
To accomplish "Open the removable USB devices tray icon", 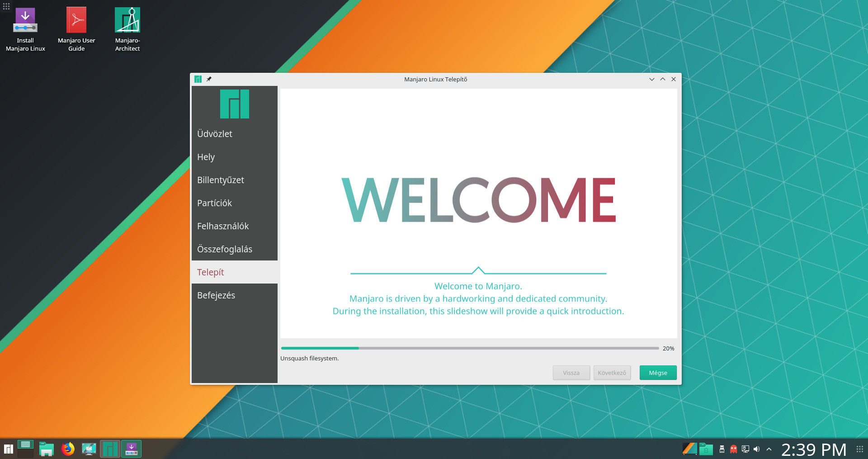I will pyautogui.click(x=722, y=449).
